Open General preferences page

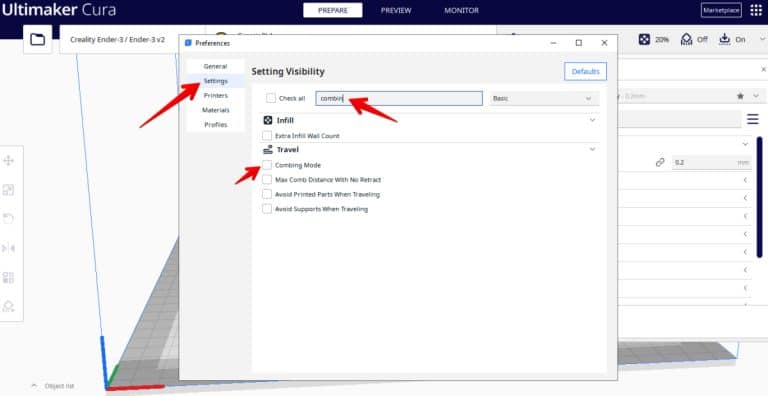(216, 66)
